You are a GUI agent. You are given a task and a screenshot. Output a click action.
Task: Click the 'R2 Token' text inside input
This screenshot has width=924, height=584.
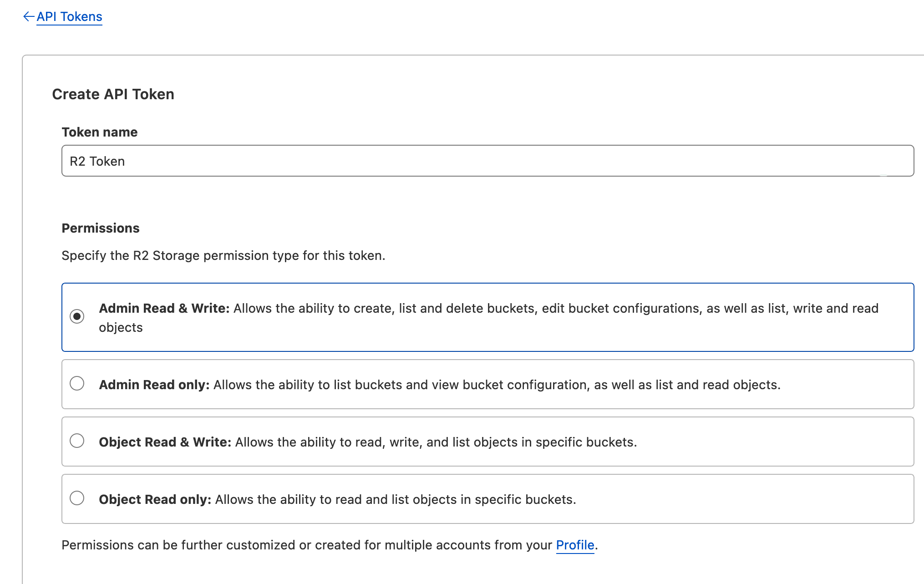[x=97, y=162]
